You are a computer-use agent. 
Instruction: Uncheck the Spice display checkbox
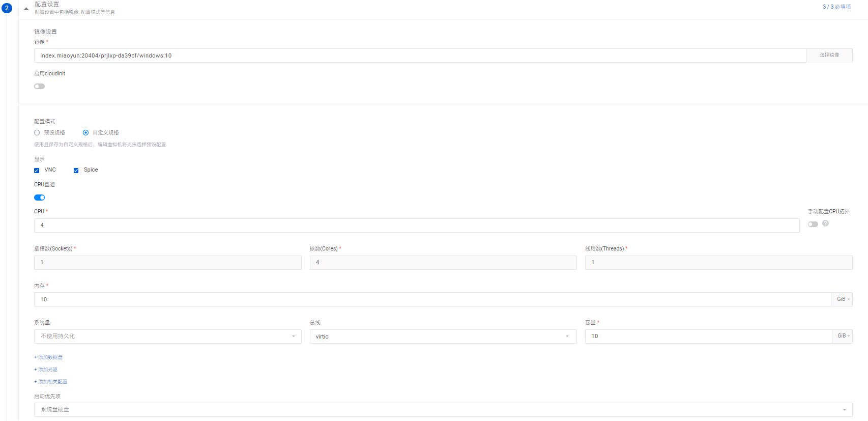(x=76, y=171)
